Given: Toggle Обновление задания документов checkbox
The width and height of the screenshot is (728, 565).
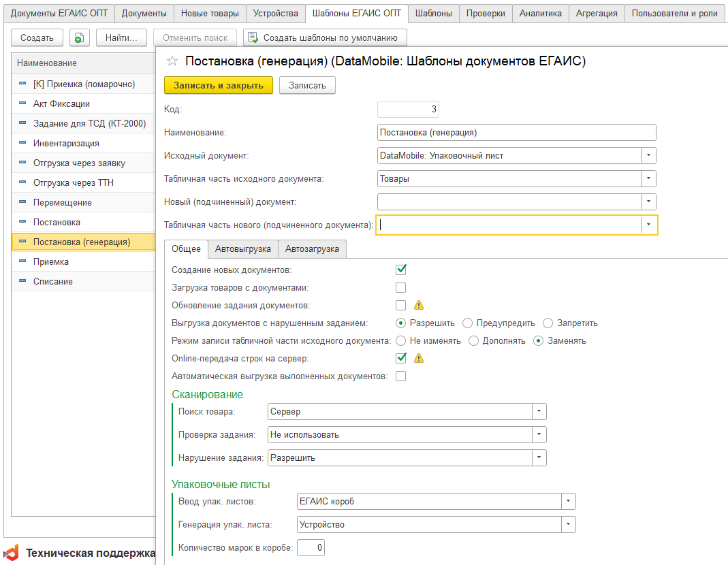Looking at the screenshot, I should pos(400,305).
